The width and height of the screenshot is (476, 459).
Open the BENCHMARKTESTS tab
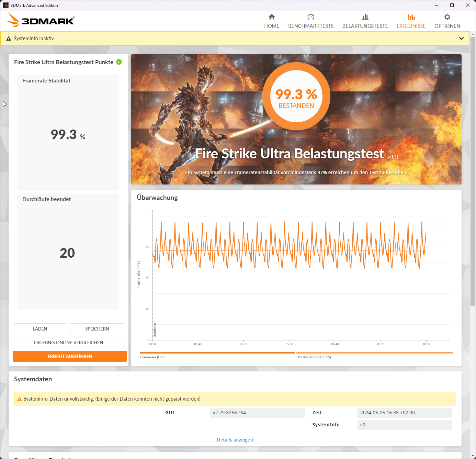[311, 21]
